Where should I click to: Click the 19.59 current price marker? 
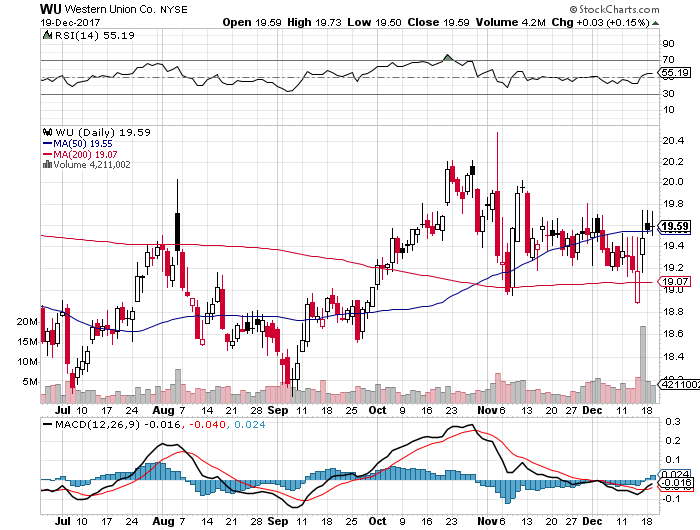677,226
